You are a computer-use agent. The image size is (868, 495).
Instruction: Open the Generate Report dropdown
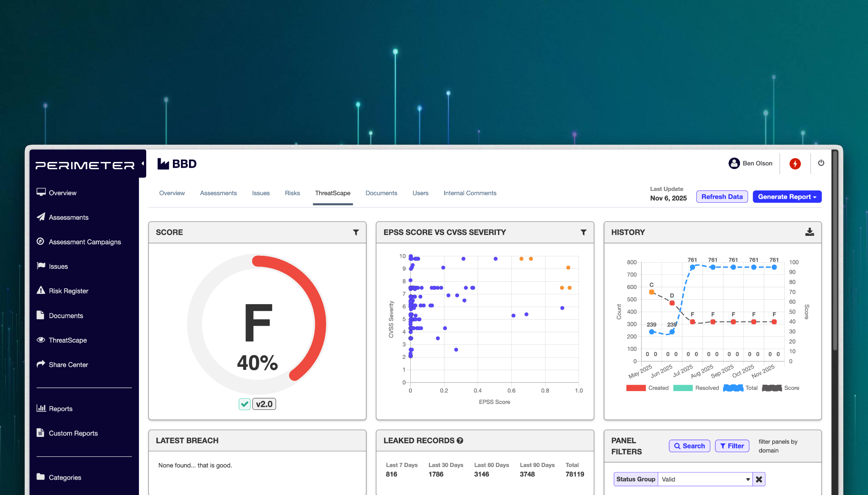pyautogui.click(x=787, y=197)
